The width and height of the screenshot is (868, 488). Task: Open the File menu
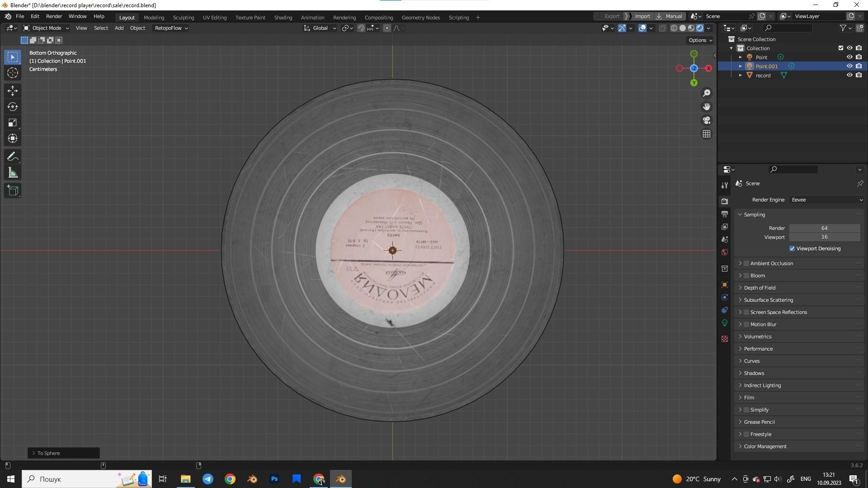pos(20,16)
